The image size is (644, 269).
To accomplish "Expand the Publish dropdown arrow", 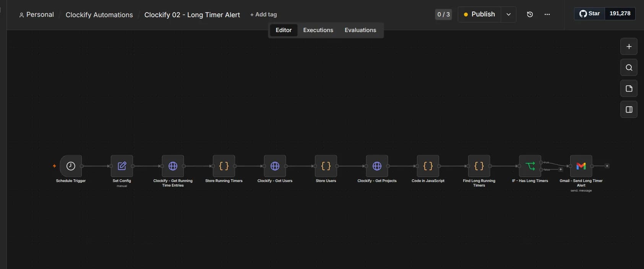I will (x=508, y=14).
